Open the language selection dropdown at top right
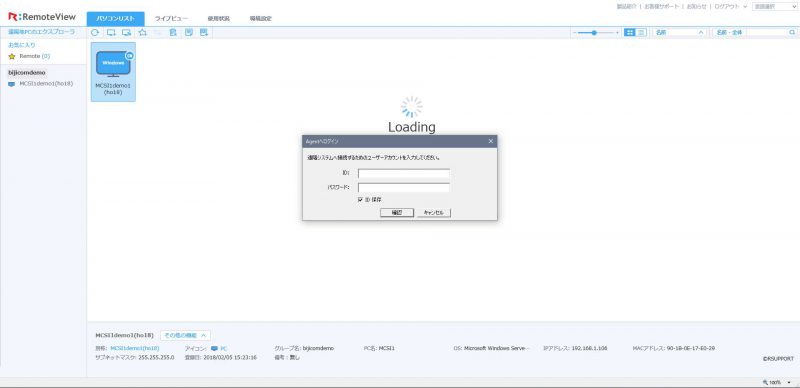This screenshot has height=388, width=800. 774,6
